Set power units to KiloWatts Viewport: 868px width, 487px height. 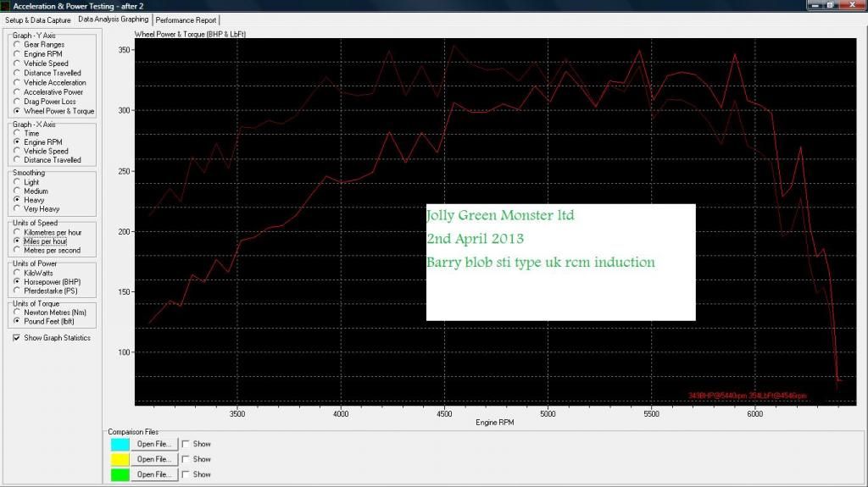(18, 272)
